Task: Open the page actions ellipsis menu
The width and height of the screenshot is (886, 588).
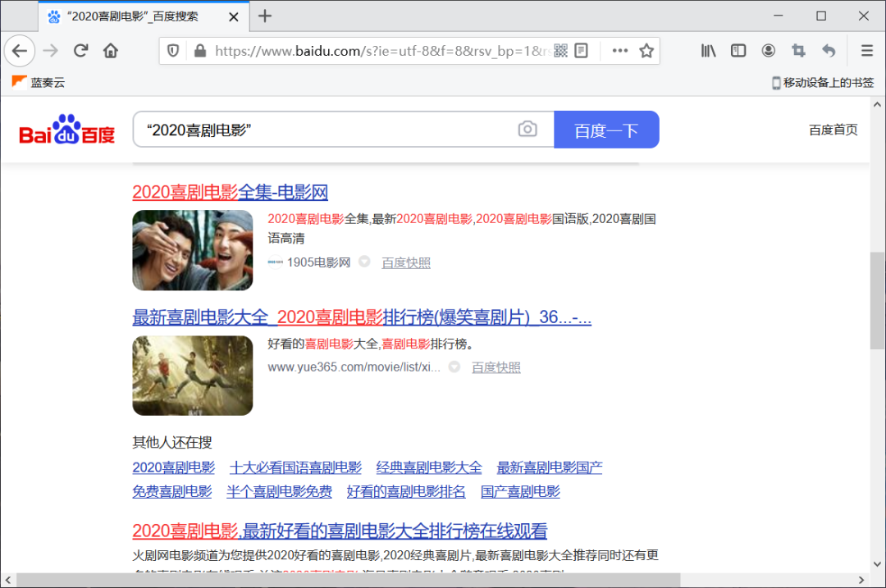Action: 619,50
